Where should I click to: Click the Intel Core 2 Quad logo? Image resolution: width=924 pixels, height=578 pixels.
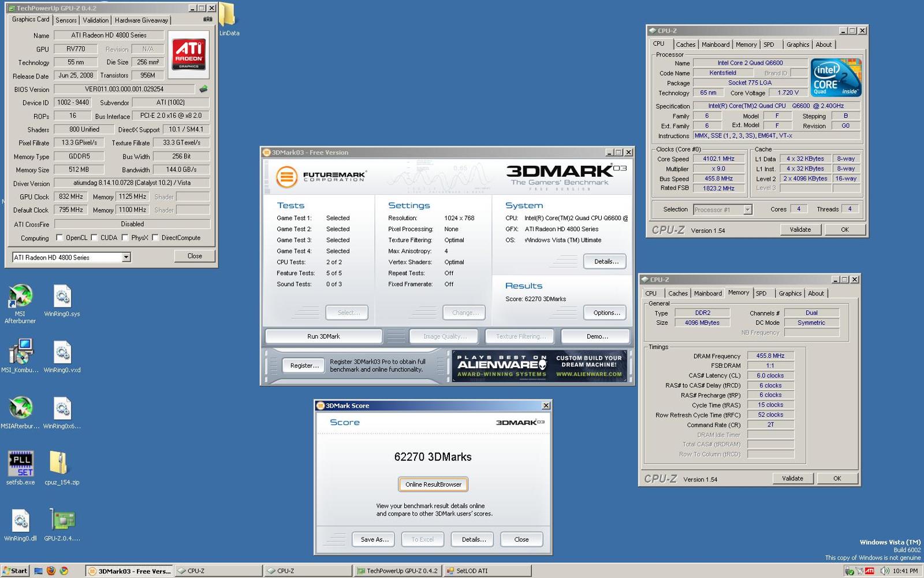coord(836,77)
